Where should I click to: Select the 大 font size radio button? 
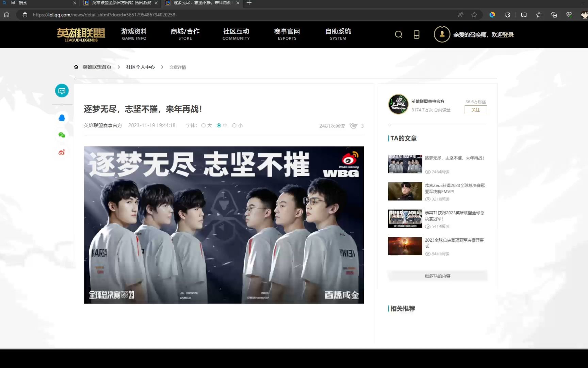pos(203,125)
